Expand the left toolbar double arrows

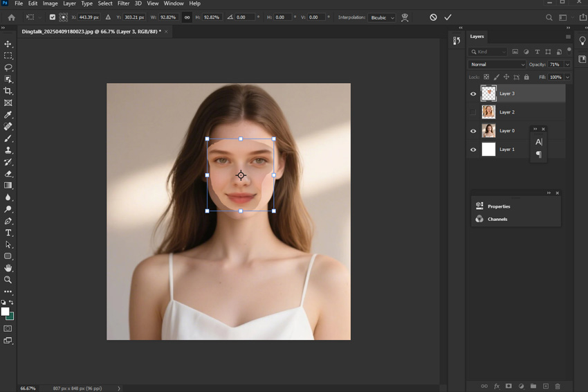coord(3,28)
